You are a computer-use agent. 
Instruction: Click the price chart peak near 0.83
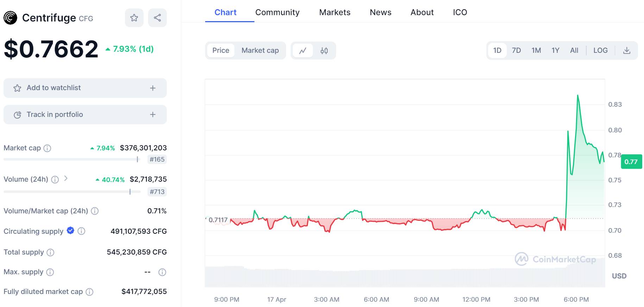pyautogui.click(x=577, y=95)
